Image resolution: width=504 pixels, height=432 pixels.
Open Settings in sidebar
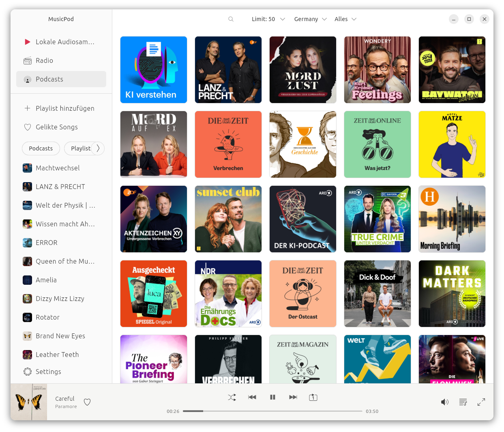[x=61, y=372]
